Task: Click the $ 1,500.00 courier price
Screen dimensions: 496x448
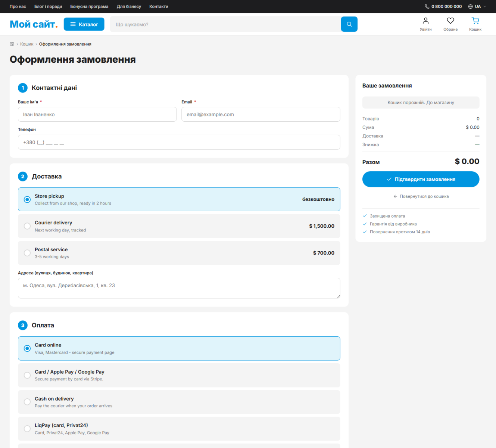Action: 322,226
